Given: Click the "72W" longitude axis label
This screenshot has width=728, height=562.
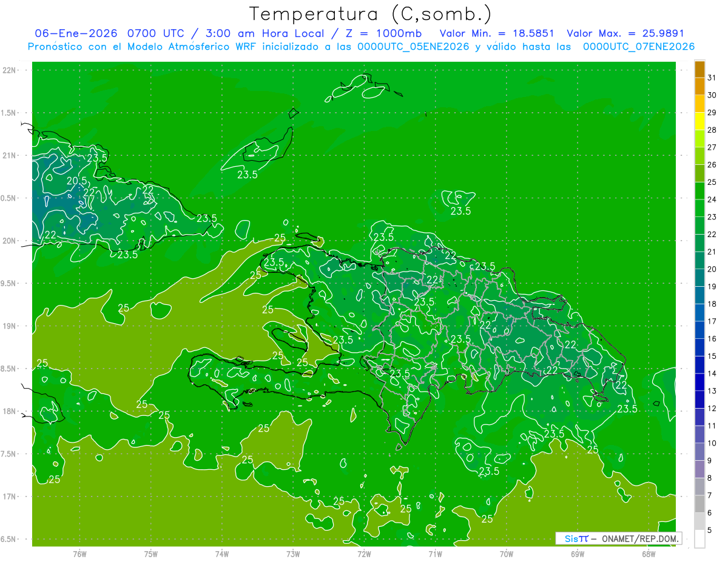Looking at the screenshot, I should coord(364,554).
